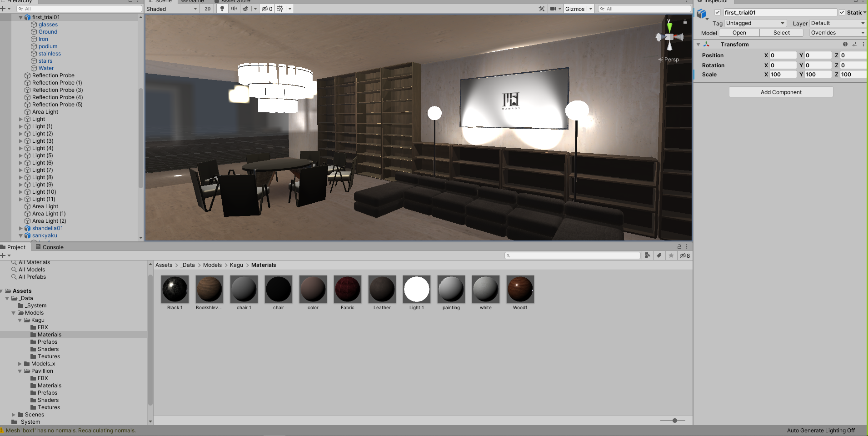This screenshot has width=868, height=436.
Task: Click the Position X field
Action: pos(783,55)
